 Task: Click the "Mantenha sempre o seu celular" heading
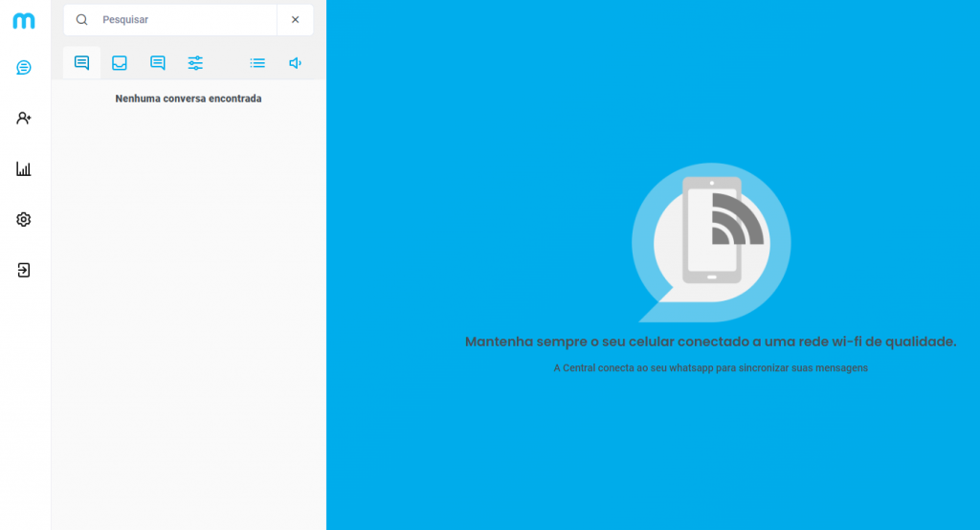[710, 342]
